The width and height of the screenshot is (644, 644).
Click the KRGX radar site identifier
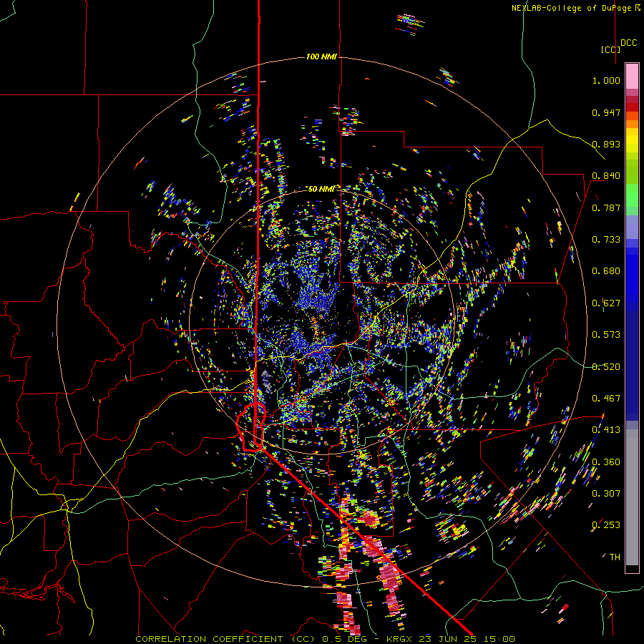pos(399,639)
